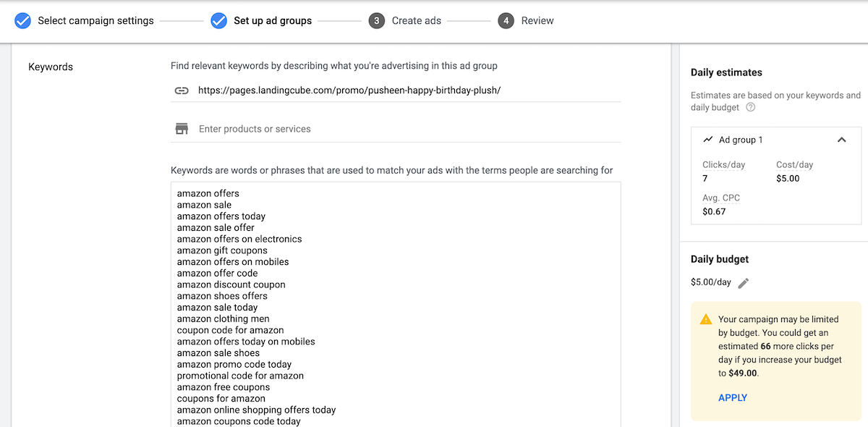Click the pencil icon to edit daily budget
Screen dimensions: 868x427
744,283
